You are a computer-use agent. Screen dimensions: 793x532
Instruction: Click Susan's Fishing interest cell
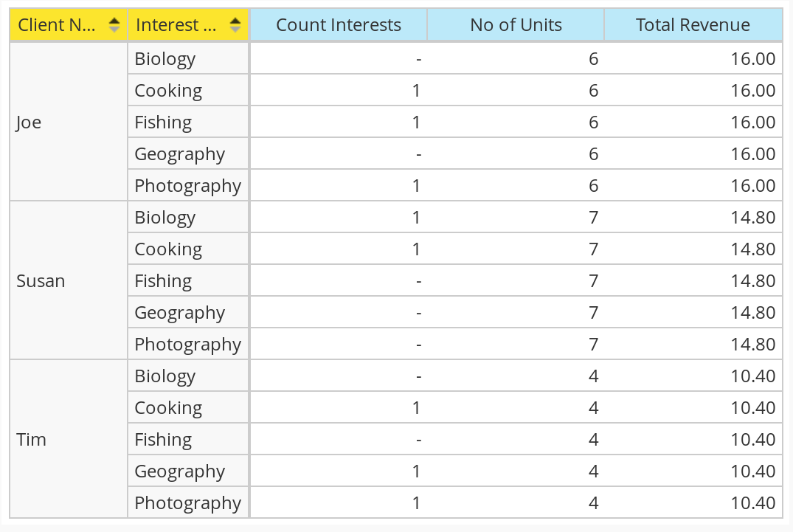188,281
